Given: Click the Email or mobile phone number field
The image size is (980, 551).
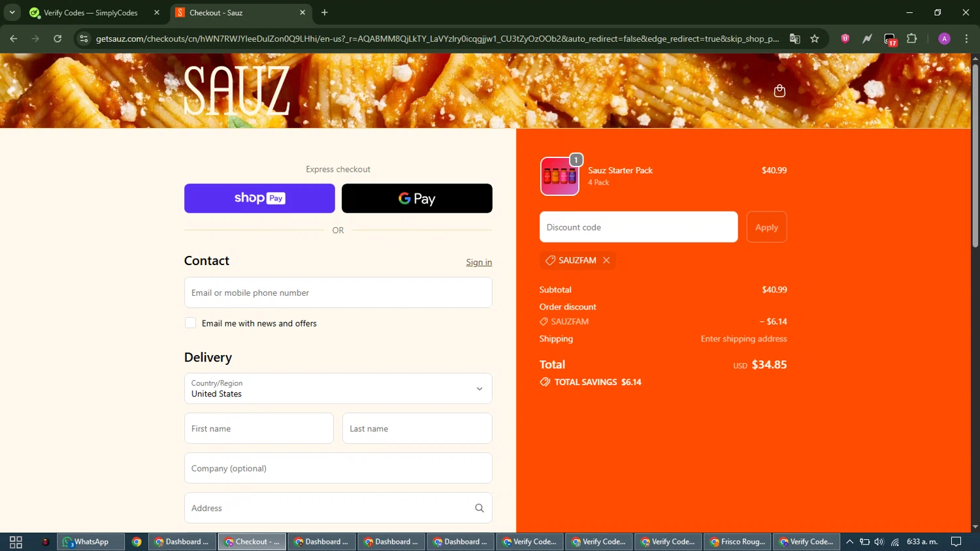Looking at the screenshot, I should pos(338,292).
